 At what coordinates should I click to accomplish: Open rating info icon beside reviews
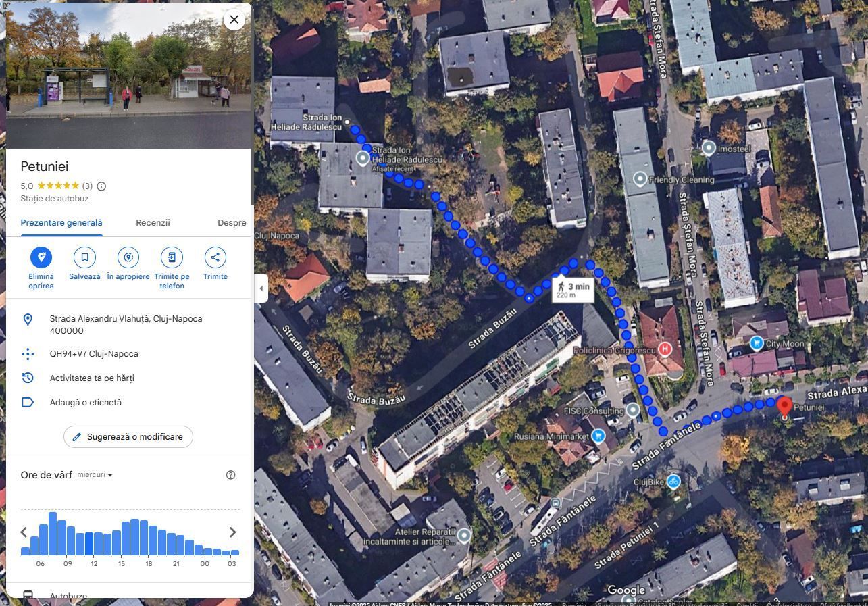tap(101, 186)
